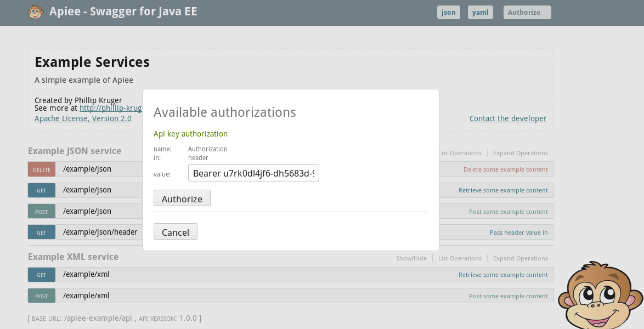Cancel the Available authorizations dialog

[176, 231]
